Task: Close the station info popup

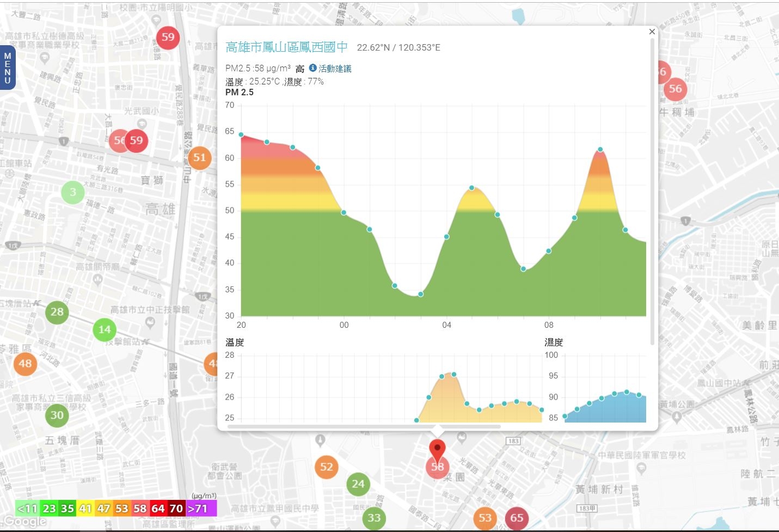Action: 652,32
